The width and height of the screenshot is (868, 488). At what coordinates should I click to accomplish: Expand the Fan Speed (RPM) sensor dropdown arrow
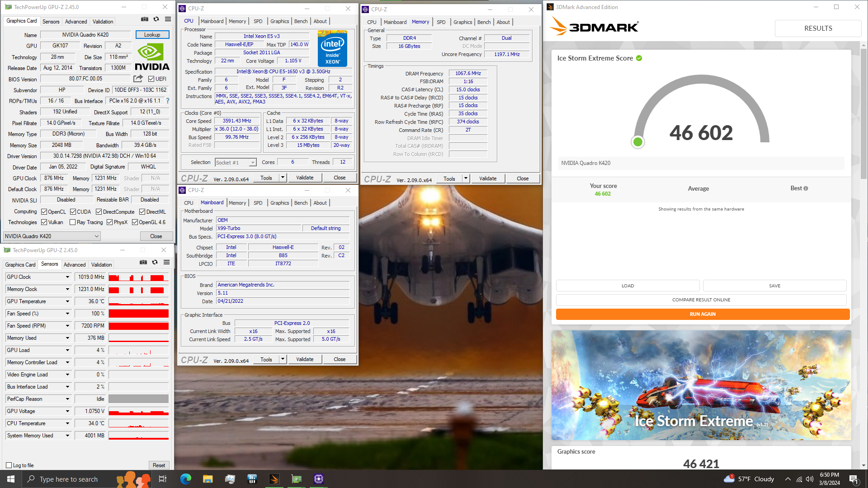coord(67,326)
